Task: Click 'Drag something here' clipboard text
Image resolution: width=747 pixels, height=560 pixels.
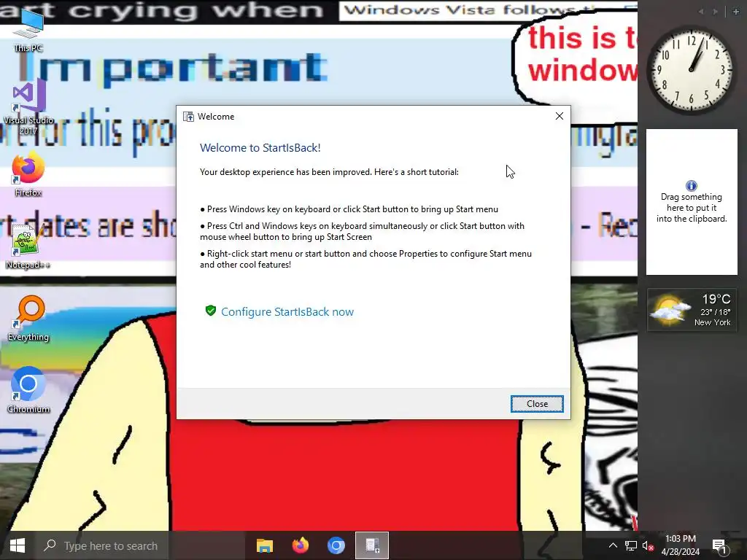Action: (x=692, y=208)
